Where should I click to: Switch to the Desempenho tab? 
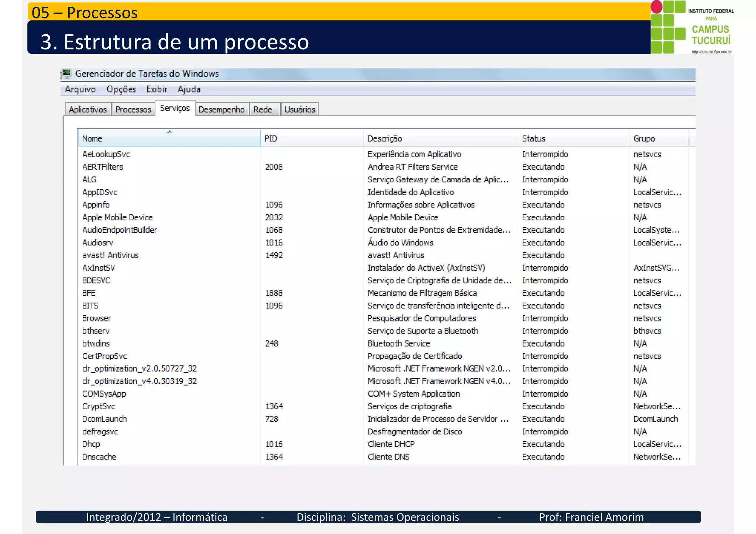click(221, 109)
